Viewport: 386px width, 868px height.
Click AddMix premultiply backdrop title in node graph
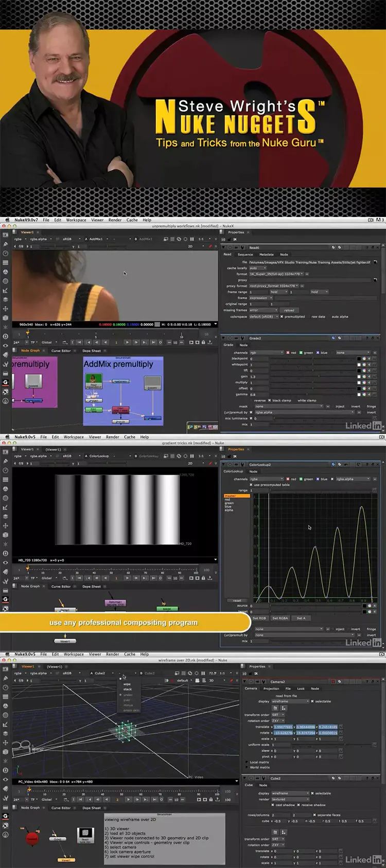(x=118, y=364)
